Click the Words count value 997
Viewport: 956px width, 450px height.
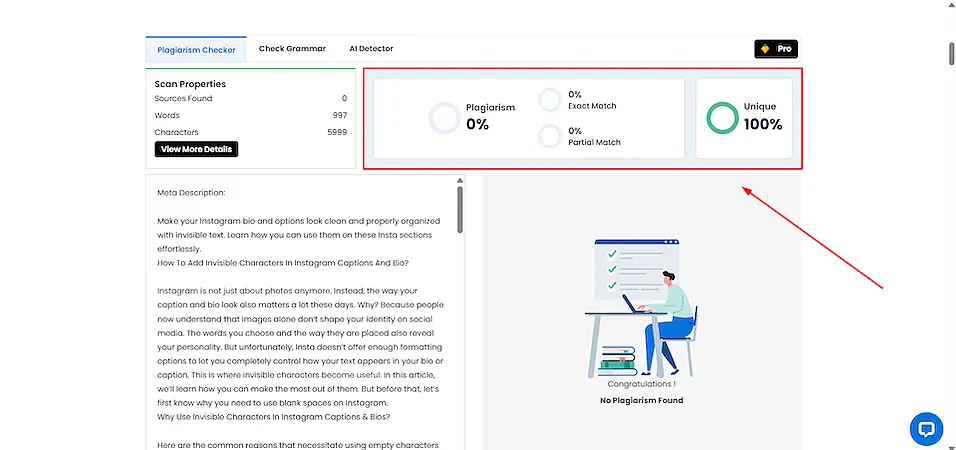click(340, 115)
